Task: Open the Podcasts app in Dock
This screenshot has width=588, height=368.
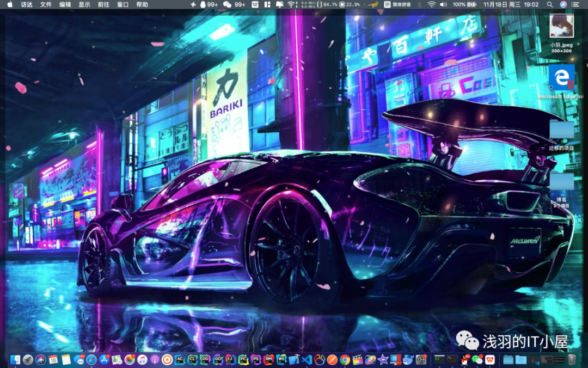Action: pyautogui.click(x=155, y=360)
